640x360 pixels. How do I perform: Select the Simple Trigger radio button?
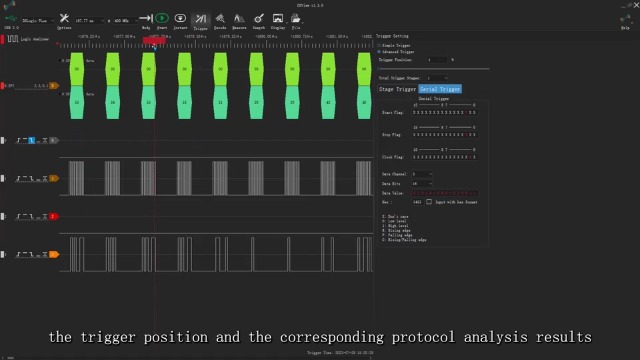379,45
